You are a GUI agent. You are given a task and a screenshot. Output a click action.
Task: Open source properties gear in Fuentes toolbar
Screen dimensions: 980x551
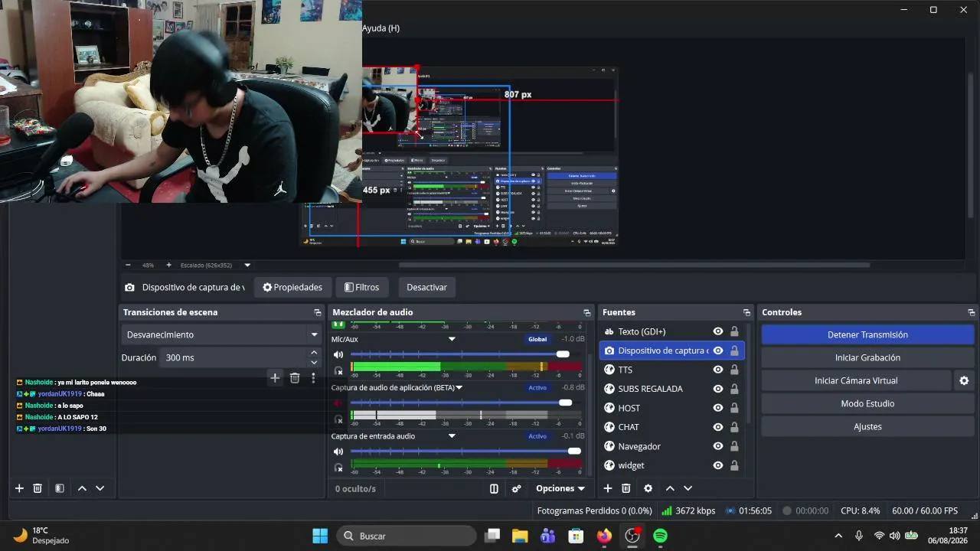point(648,488)
